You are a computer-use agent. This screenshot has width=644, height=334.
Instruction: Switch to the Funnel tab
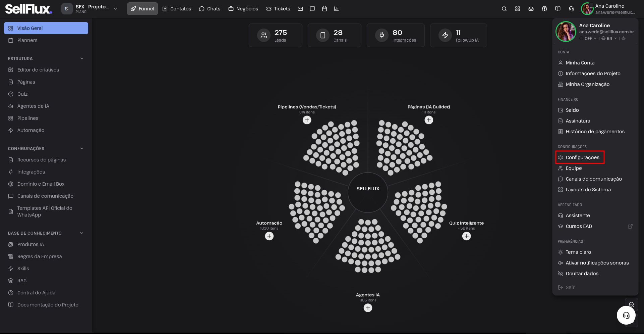pyautogui.click(x=142, y=9)
